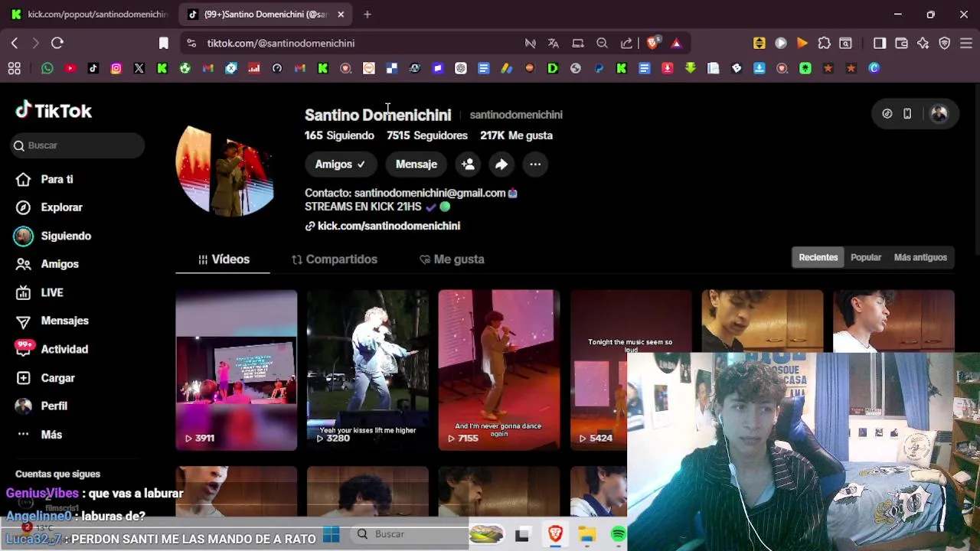Open LIVE in the sidebar
The image size is (980, 551).
point(41,292)
